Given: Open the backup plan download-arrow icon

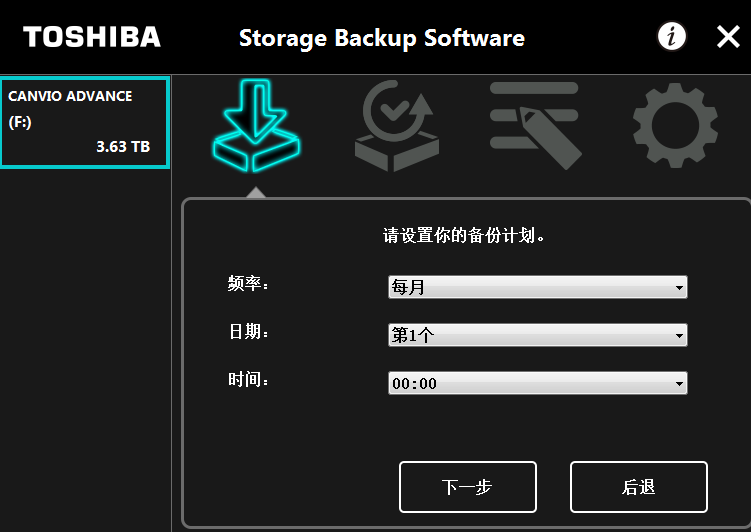Looking at the screenshot, I should (255, 126).
